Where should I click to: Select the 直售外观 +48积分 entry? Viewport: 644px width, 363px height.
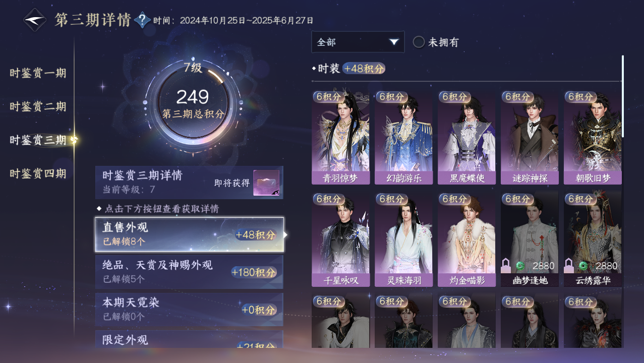[x=189, y=234]
